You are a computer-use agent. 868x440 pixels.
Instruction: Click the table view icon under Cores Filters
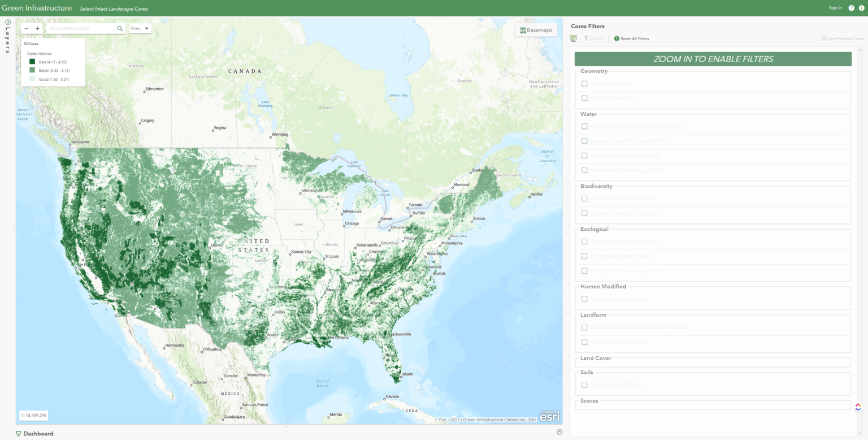[573, 38]
